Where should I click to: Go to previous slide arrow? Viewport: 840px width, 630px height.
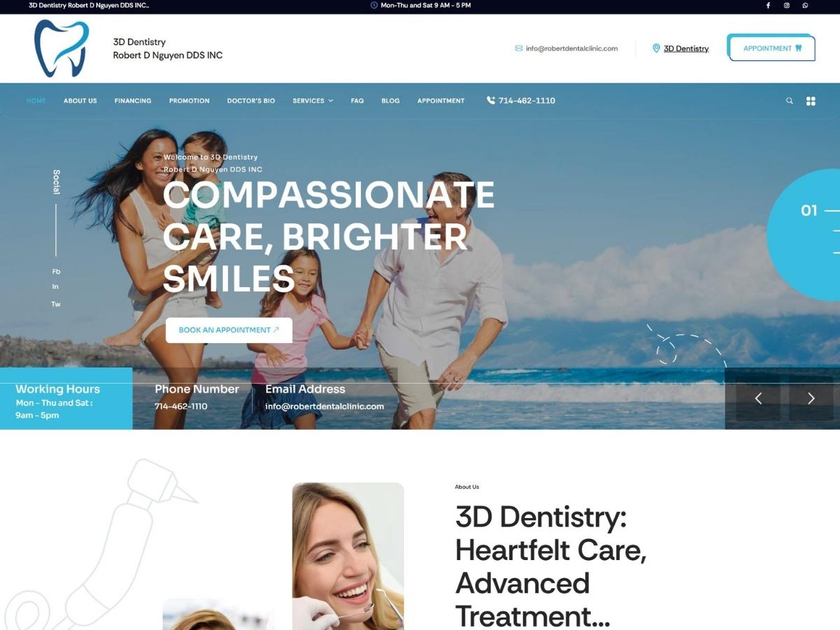coord(758,398)
